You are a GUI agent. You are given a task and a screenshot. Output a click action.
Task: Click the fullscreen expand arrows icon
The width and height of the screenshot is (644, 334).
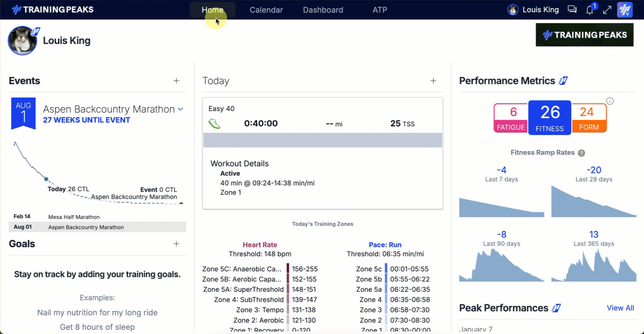607,10
